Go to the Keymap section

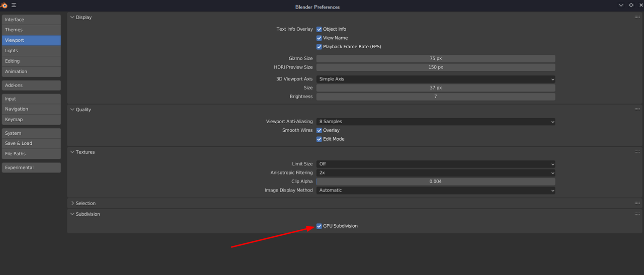tap(31, 120)
